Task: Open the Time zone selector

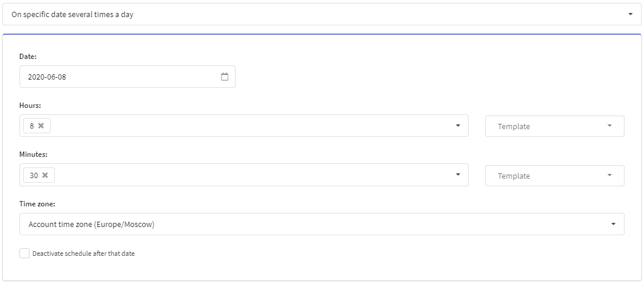Action: coord(322,224)
